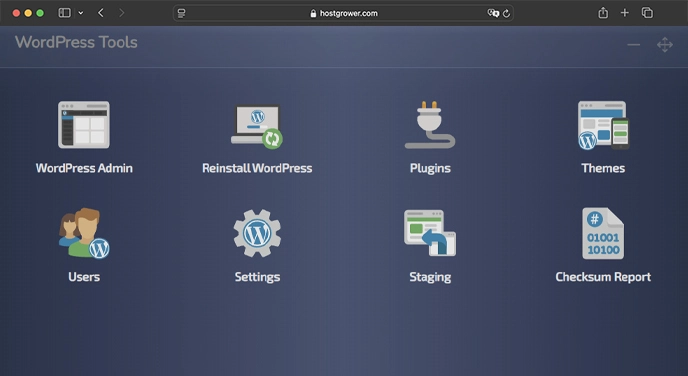Reload the page with the refresh icon

(x=506, y=13)
